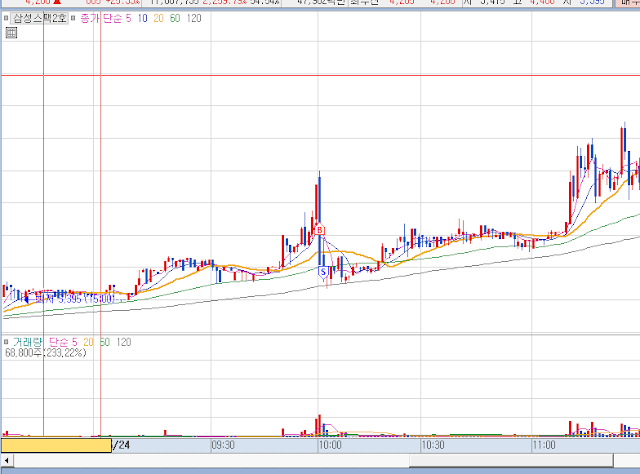This screenshot has width=640, height=474.
Task: Toggle the small square before 삼성스팩2호
Action: point(6,18)
